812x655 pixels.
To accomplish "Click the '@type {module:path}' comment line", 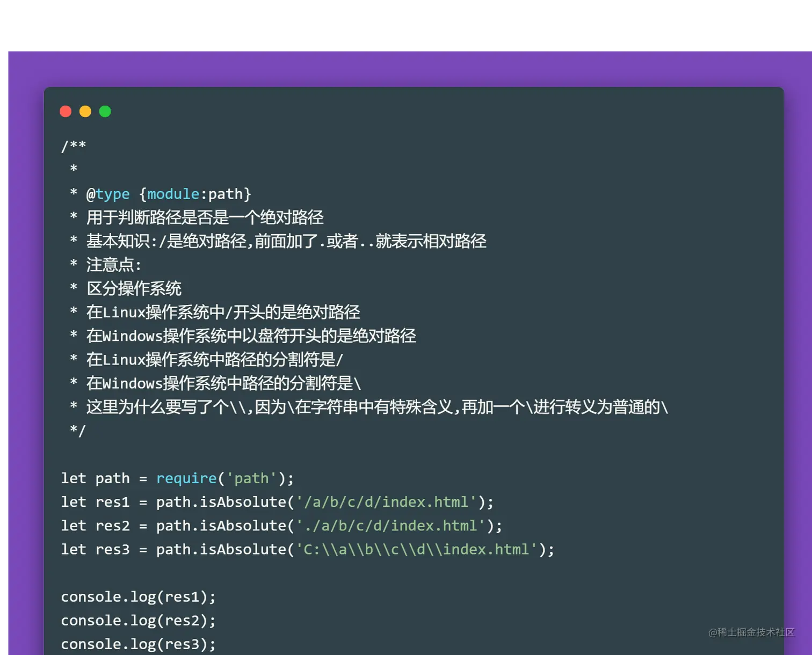I will tap(161, 194).
